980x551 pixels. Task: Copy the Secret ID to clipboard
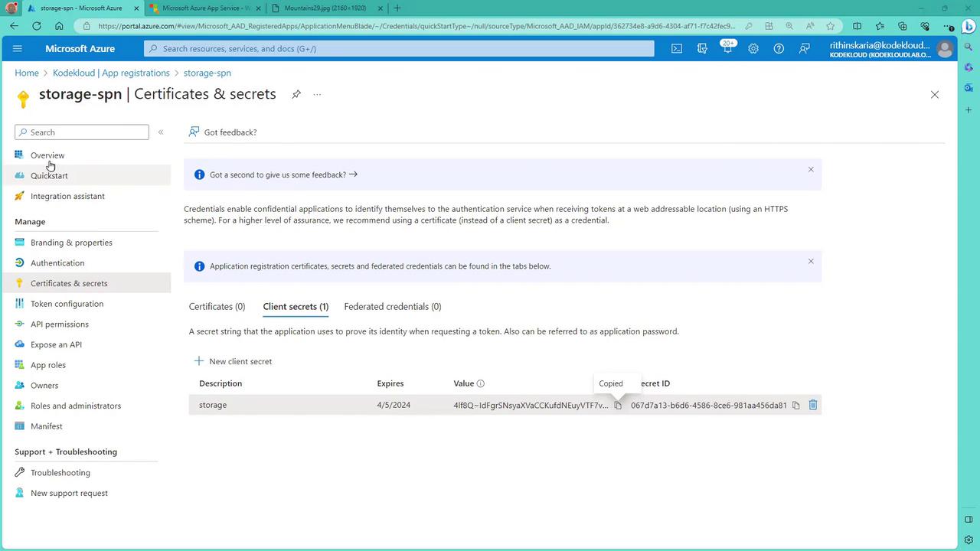796,405
